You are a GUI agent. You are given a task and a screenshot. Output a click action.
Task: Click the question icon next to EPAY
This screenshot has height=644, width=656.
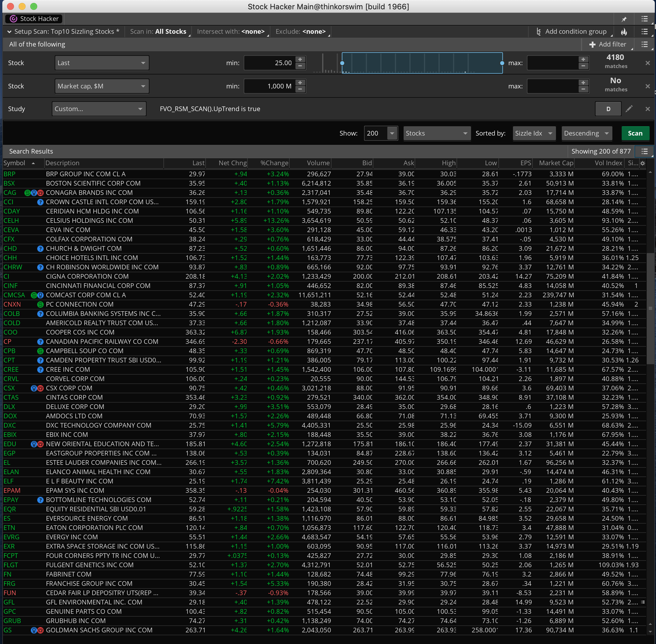[x=40, y=500]
